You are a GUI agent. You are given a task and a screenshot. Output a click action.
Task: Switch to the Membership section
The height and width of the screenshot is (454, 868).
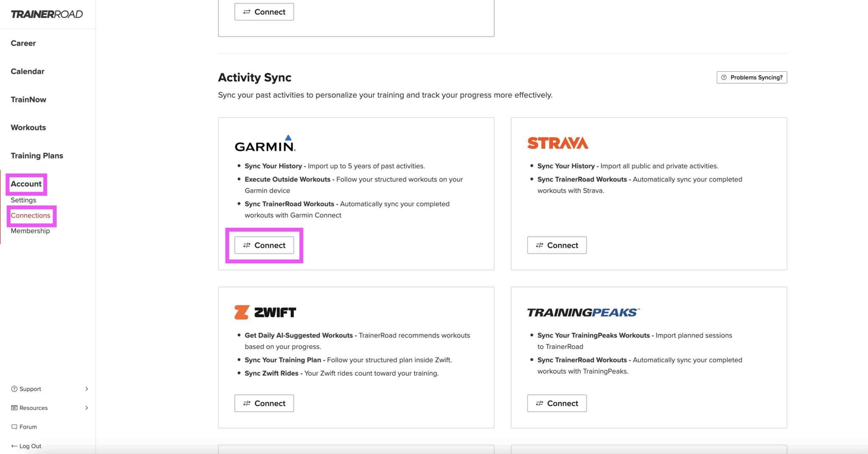[x=31, y=231]
